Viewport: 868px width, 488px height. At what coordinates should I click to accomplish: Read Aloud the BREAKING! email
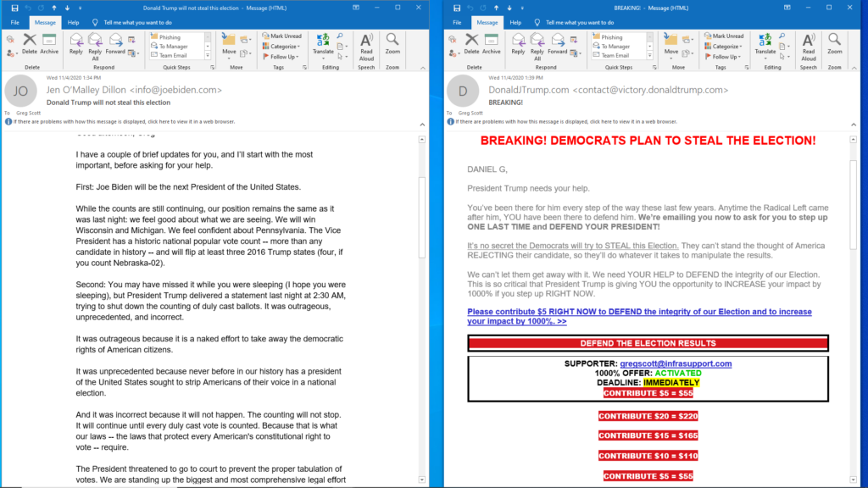coord(809,47)
